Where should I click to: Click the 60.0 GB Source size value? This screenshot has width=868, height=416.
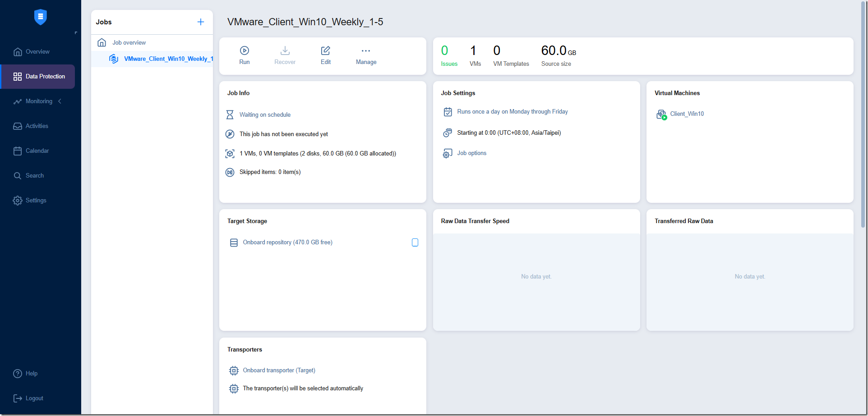tap(559, 51)
